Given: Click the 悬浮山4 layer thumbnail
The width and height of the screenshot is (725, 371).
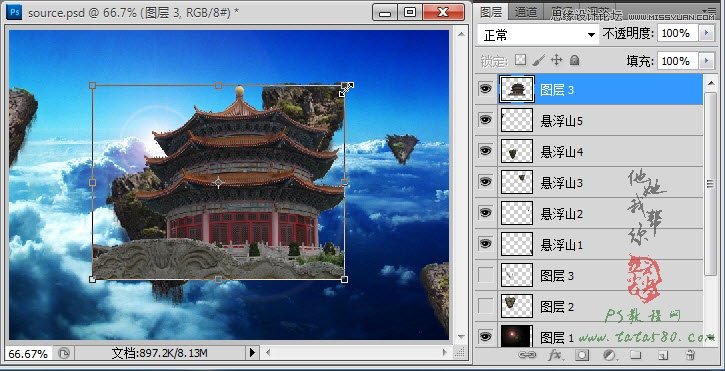Looking at the screenshot, I should (x=517, y=151).
